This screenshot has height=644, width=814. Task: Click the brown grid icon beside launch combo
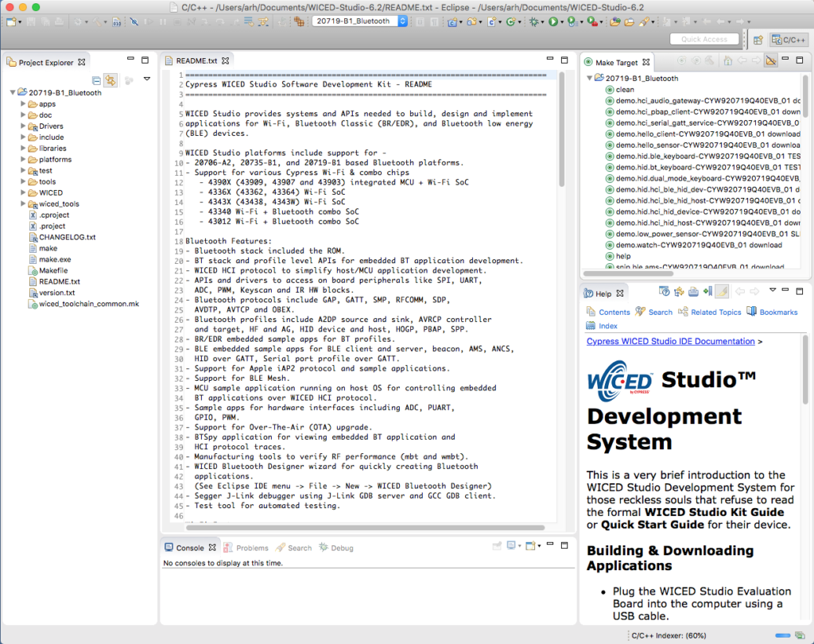point(299,21)
